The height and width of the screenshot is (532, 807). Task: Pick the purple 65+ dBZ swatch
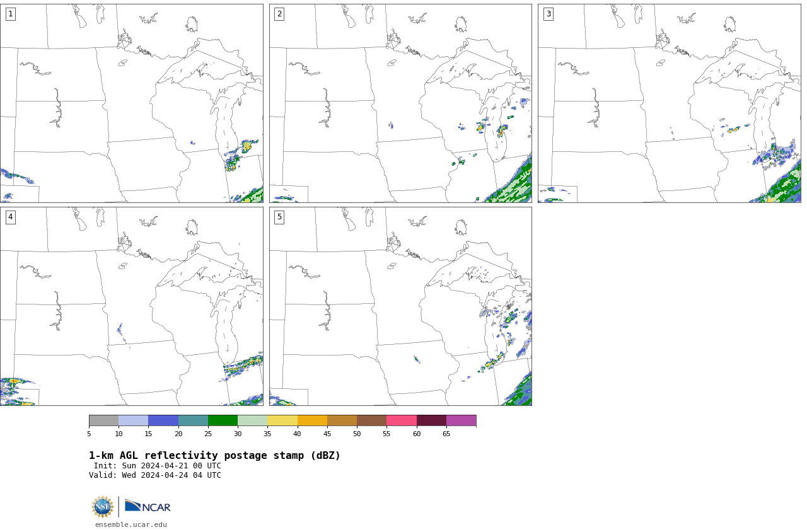click(461, 420)
